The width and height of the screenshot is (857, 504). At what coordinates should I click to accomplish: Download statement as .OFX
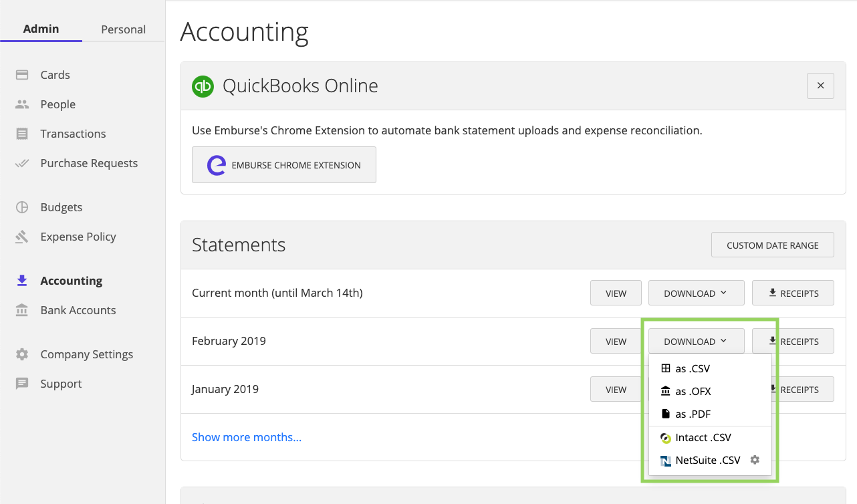point(710,391)
